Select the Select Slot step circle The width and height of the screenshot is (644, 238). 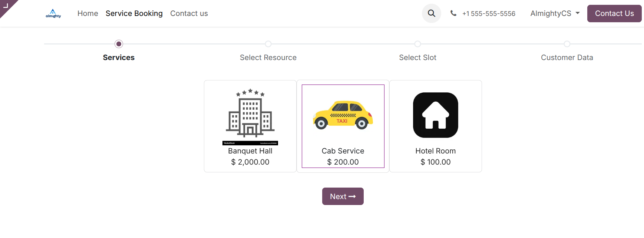click(x=417, y=44)
